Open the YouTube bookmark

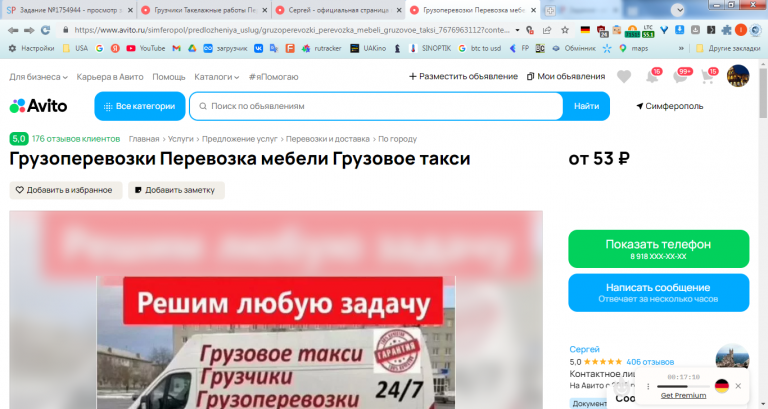[x=145, y=48]
